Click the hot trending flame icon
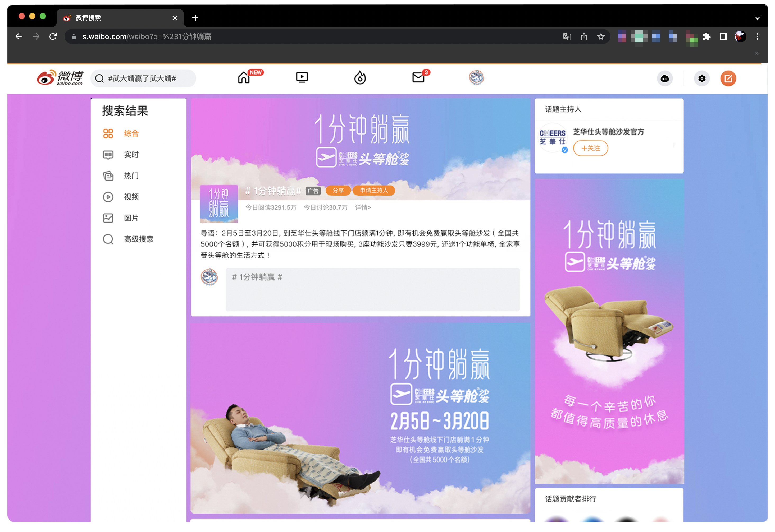 click(x=360, y=78)
